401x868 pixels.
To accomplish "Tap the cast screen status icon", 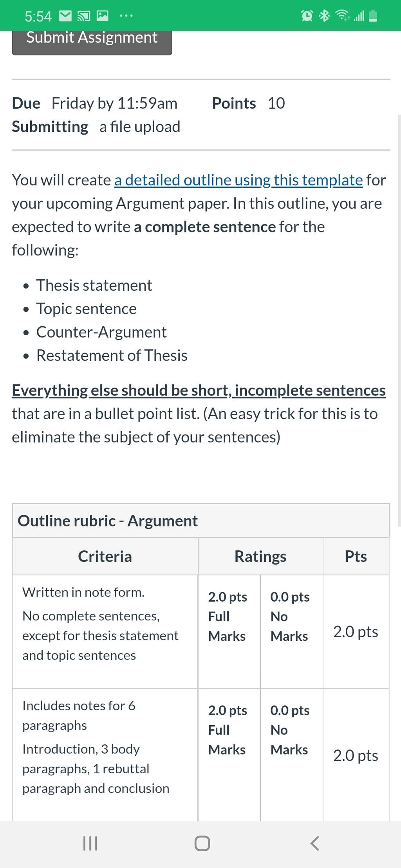I will point(84,16).
